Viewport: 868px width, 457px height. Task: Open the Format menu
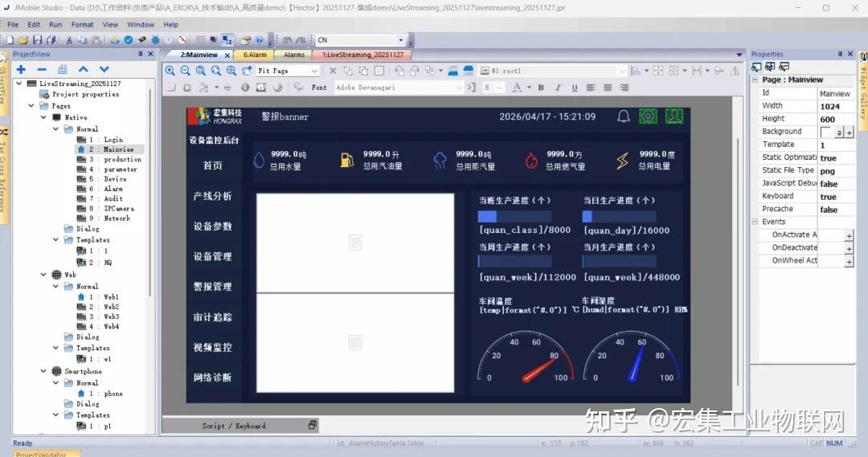83,24
